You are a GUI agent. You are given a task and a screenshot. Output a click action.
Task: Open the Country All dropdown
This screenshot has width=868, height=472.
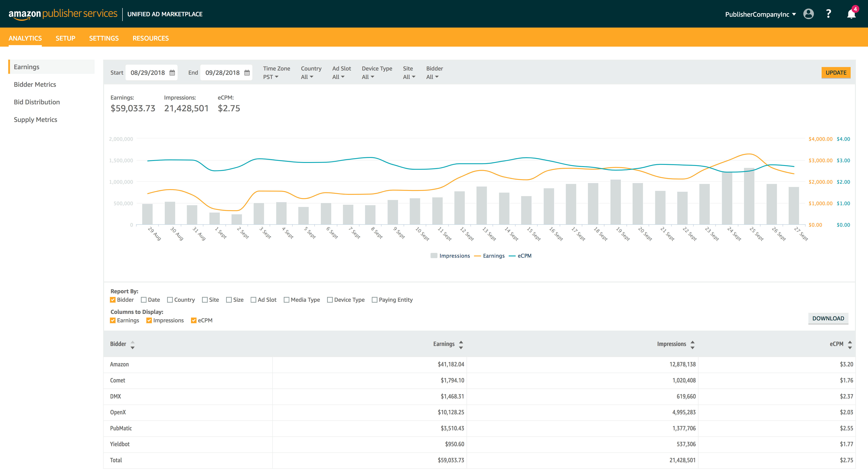(307, 77)
